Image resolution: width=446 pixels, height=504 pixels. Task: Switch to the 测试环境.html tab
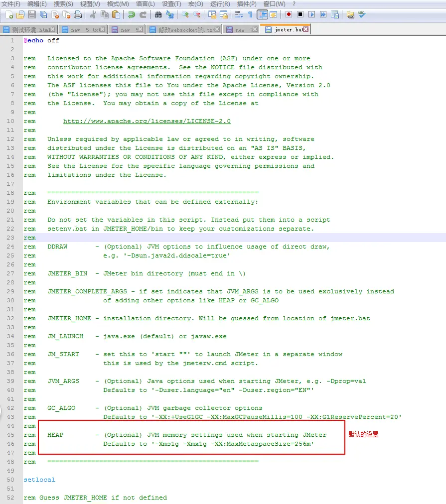(x=29, y=29)
